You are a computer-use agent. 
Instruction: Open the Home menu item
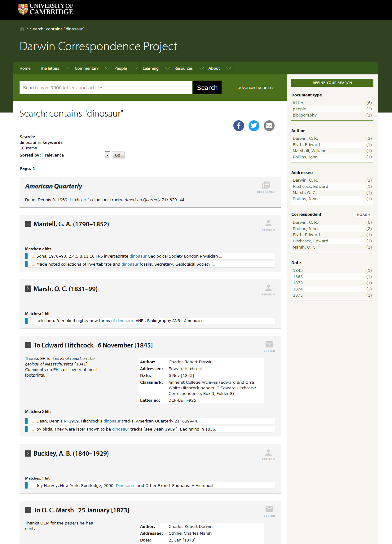[25, 68]
